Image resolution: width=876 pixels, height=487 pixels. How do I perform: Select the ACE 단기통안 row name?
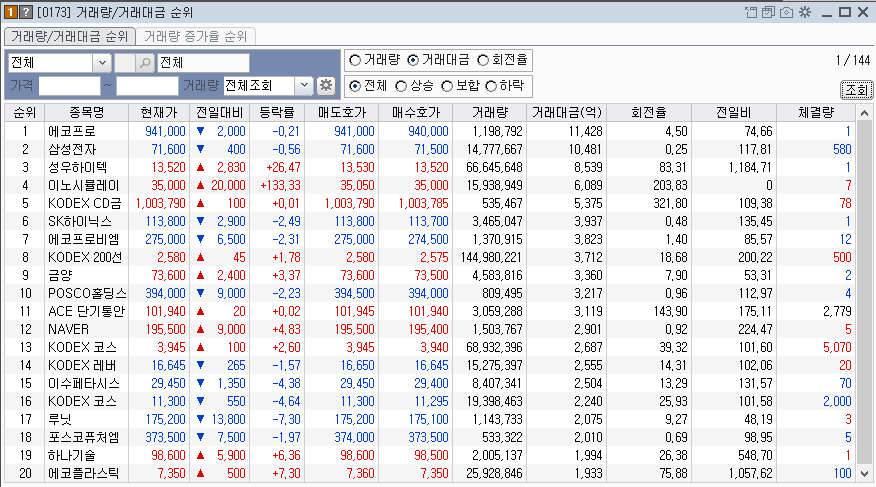(87, 311)
